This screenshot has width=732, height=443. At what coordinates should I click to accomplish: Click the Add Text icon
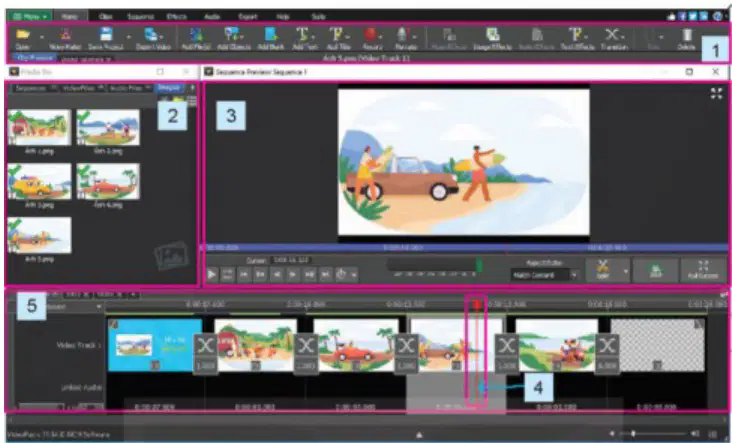tap(303, 35)
